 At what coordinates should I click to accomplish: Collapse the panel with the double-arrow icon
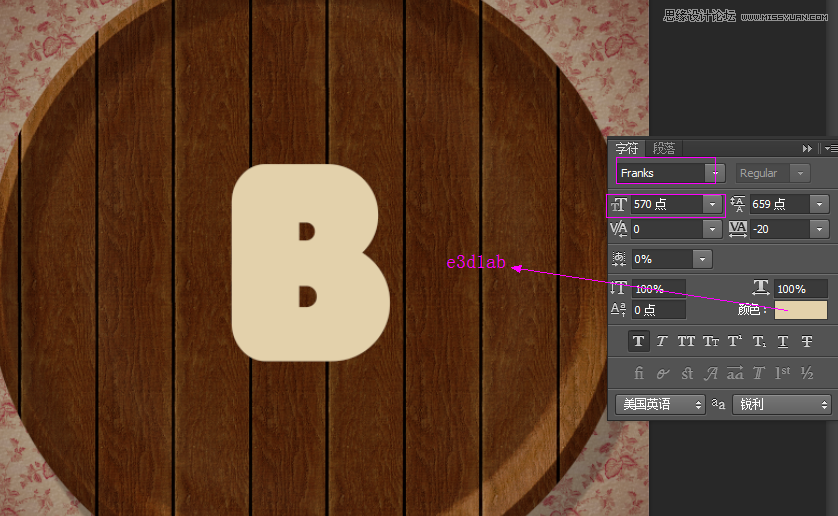pyautogui.click(x=807, y=148)
